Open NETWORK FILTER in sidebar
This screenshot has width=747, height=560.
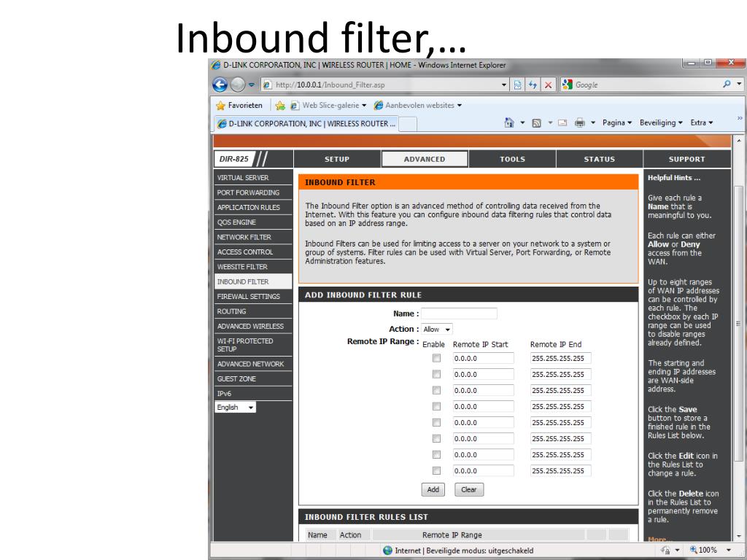(x=253, y=237)
